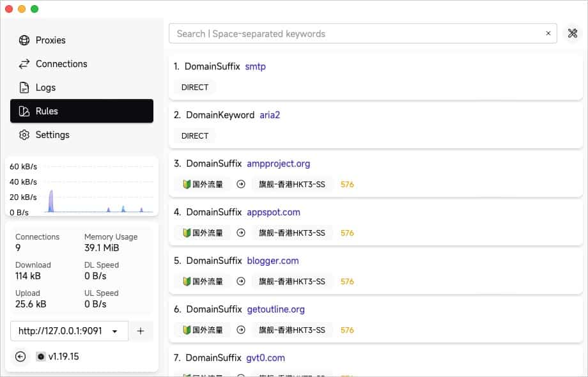
Task: Click the getoutline.org rule payload
Action: coord(275,309)
